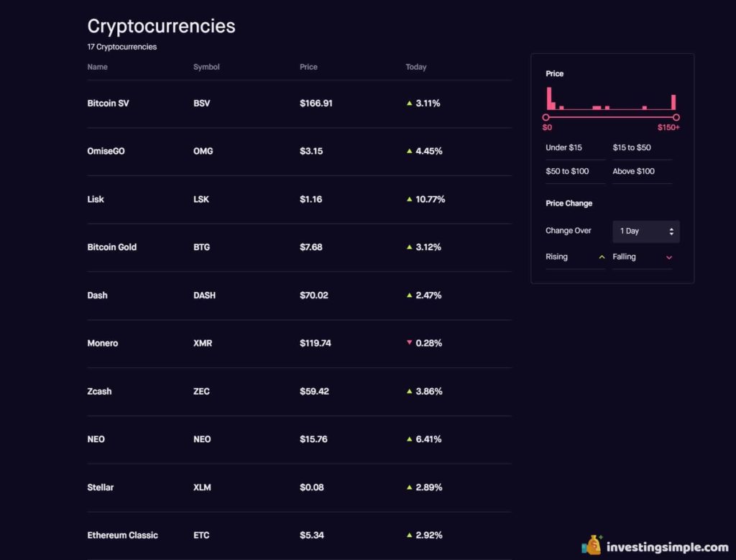Toggle the $15 to $50 price filter

(642, 148)
